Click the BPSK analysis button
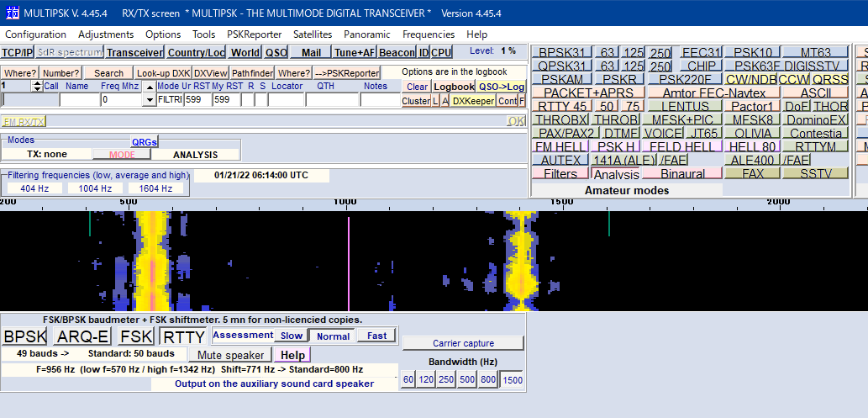 [x=25, y=336]
